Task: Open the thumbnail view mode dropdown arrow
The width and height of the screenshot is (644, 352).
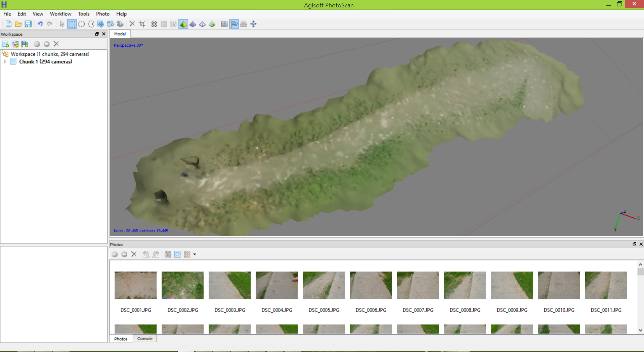Action: pos(195,255)
